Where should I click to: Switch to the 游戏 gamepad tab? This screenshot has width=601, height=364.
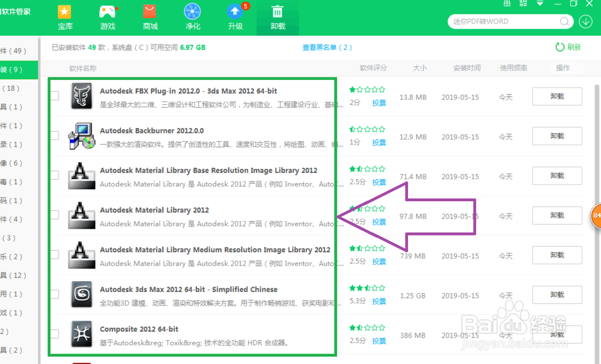(x=108, y=17)
